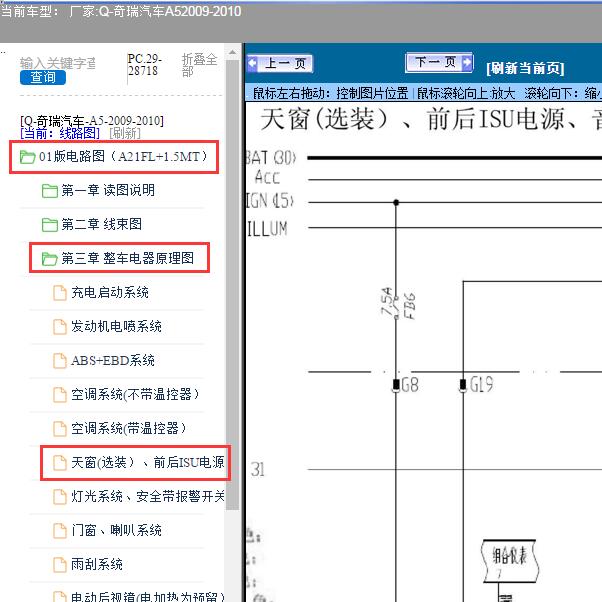Viewport: 602px width, 602px height.
Task: Click the sidebar vertical scrollbar thumb
Action: pyautogui.click(x=232, y=284)
